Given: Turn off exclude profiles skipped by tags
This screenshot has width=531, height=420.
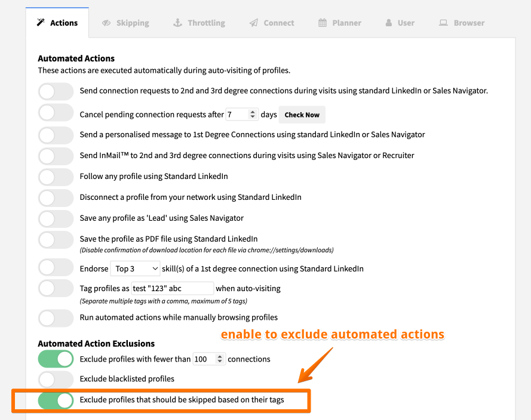Looking at the screenshot, I should pos(56,401).
